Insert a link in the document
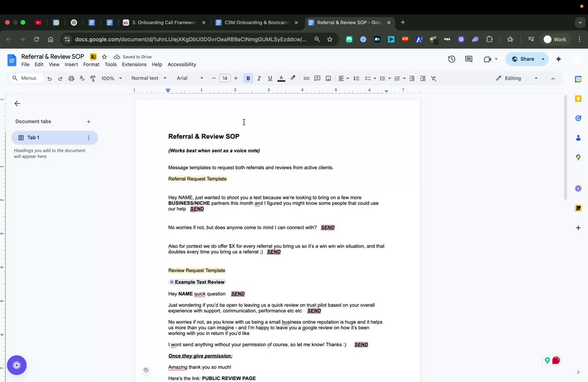Screen dimensions: 588x382 point(306,79)
